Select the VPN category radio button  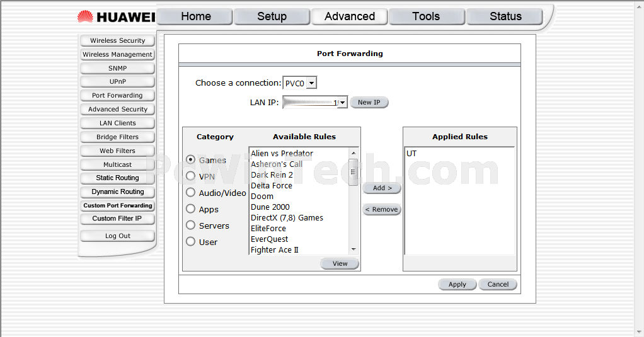[190, 176]
